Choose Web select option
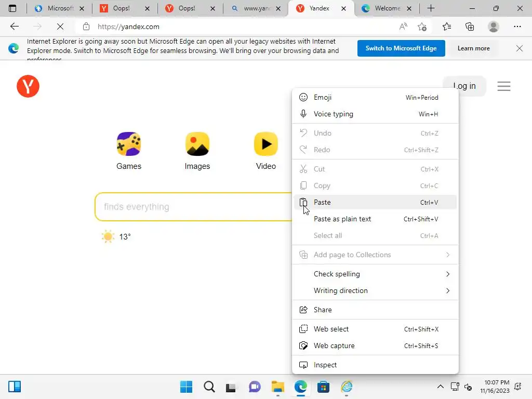The height and width of the screenshot is (399, 532). point(375,329)
